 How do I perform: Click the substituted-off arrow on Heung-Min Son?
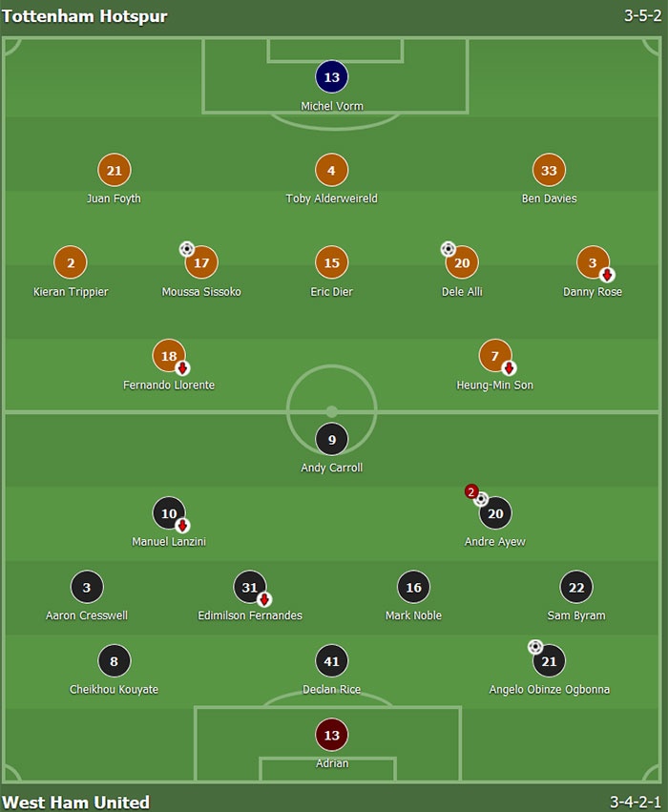tap(509, 368)
